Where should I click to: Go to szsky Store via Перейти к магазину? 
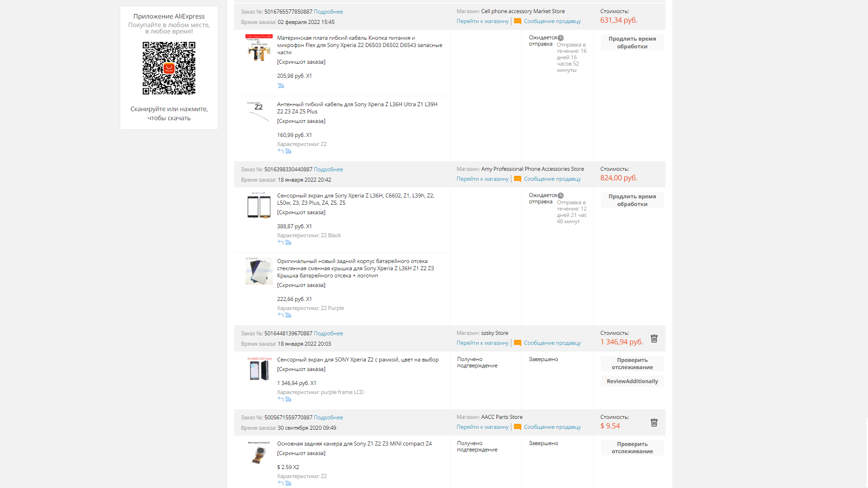(482, 343)
